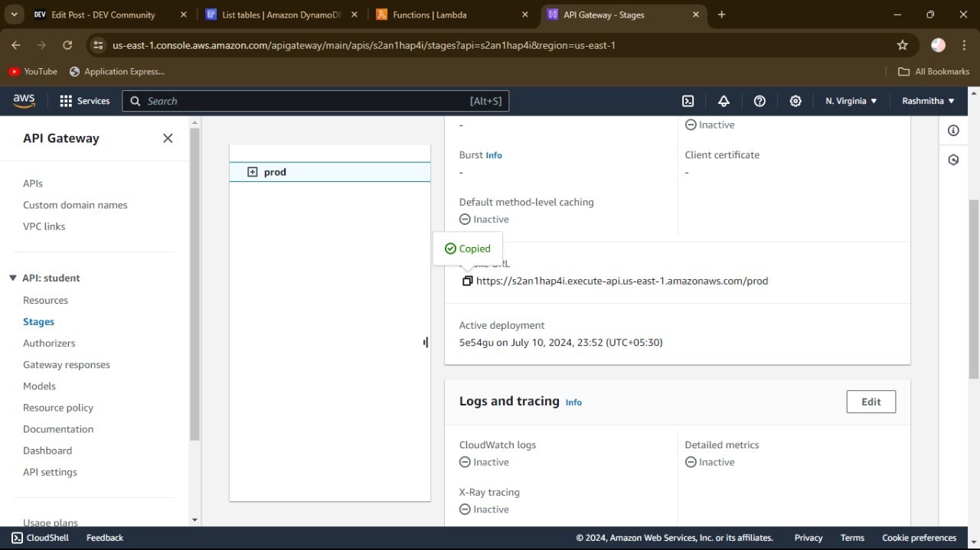The image size is (980, 550).
Task: Open Privacy link in footer
Action: point(808,538)
